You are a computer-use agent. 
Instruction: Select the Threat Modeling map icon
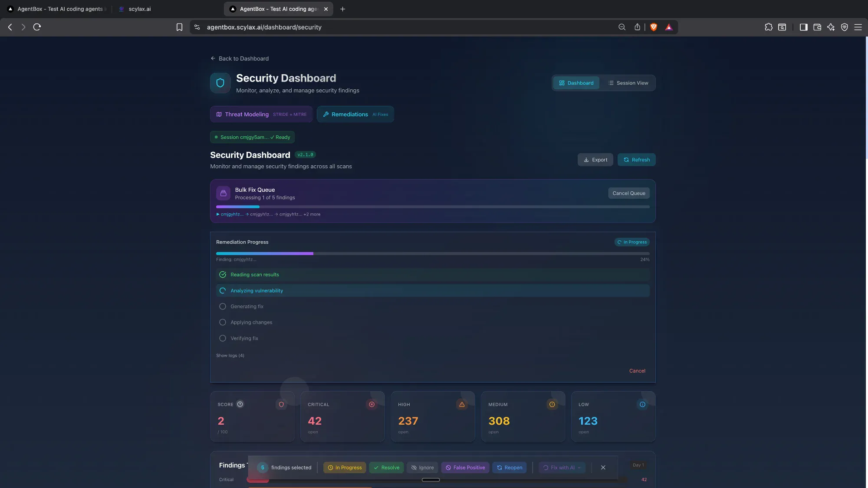coord(219,114)
